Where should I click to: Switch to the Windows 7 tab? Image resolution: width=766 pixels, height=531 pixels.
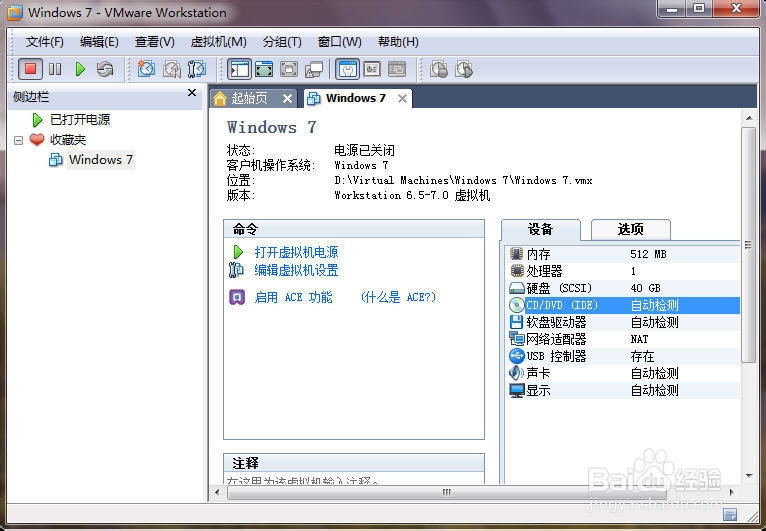click(x=355, y=98)
